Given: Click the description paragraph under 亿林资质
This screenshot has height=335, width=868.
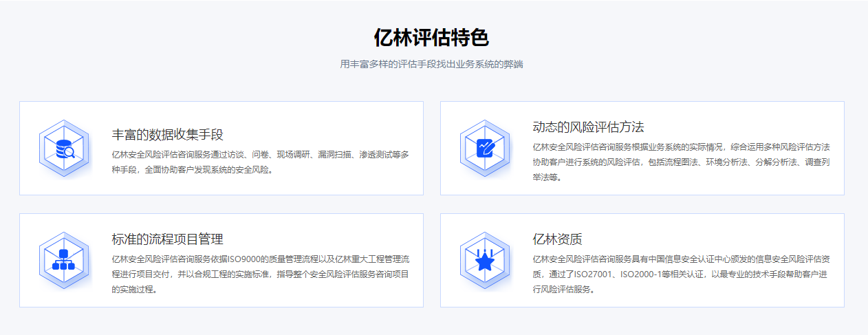Looking at the screenshot, I should (681, 274).
